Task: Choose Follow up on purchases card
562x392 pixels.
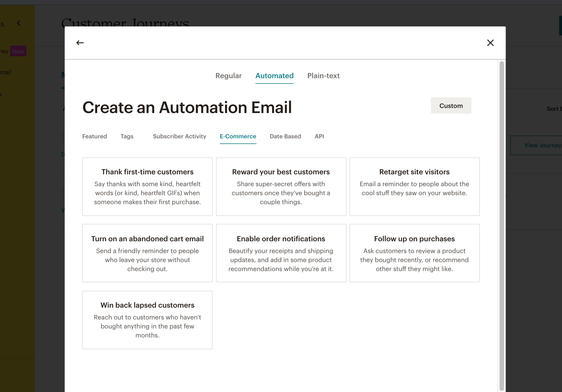Action: (414, 253)
